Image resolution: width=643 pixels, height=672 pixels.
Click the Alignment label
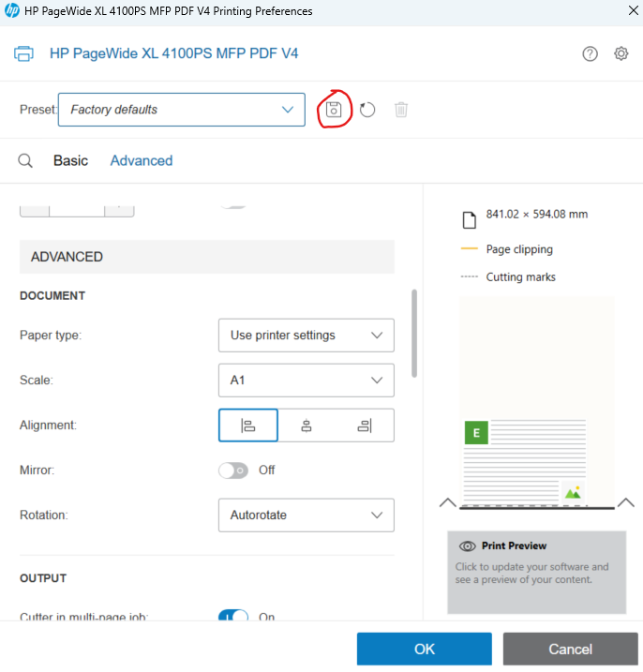point(48,426)
